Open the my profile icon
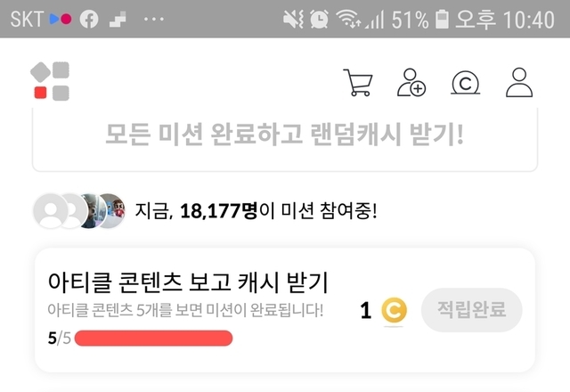This screenshot has height=392, width=570. coord(519,83)
